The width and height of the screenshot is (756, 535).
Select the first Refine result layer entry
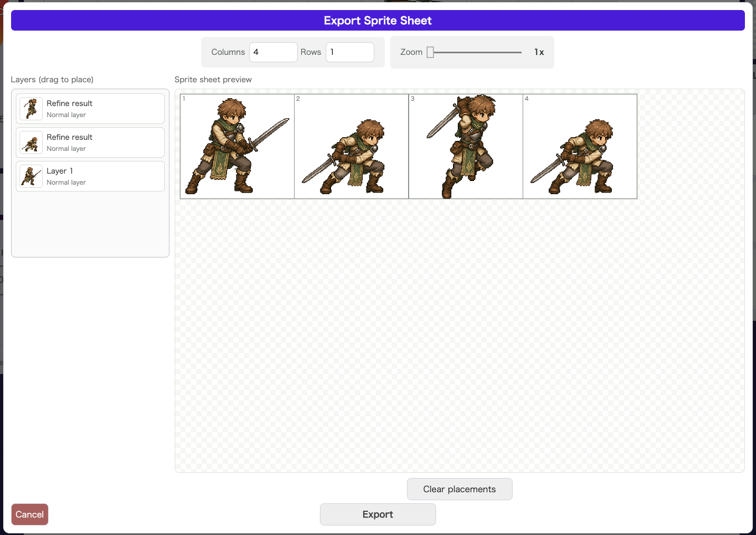click(x=90, y=109)
